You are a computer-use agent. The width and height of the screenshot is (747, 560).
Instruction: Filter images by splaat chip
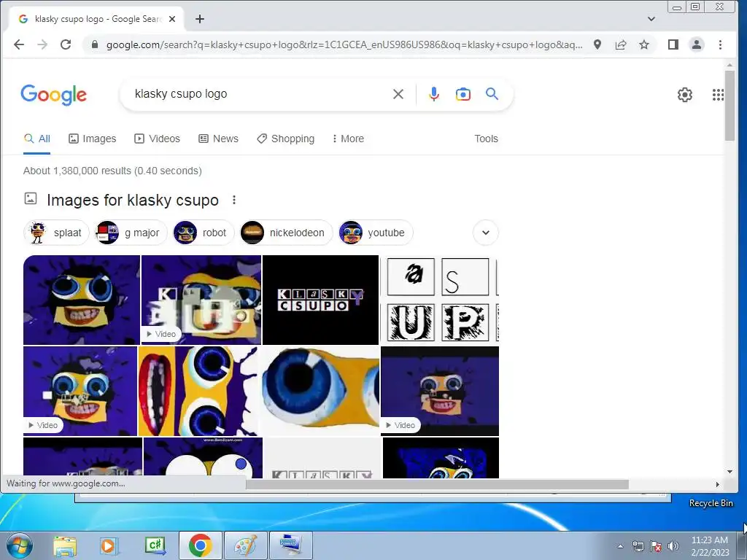(56, 233)
